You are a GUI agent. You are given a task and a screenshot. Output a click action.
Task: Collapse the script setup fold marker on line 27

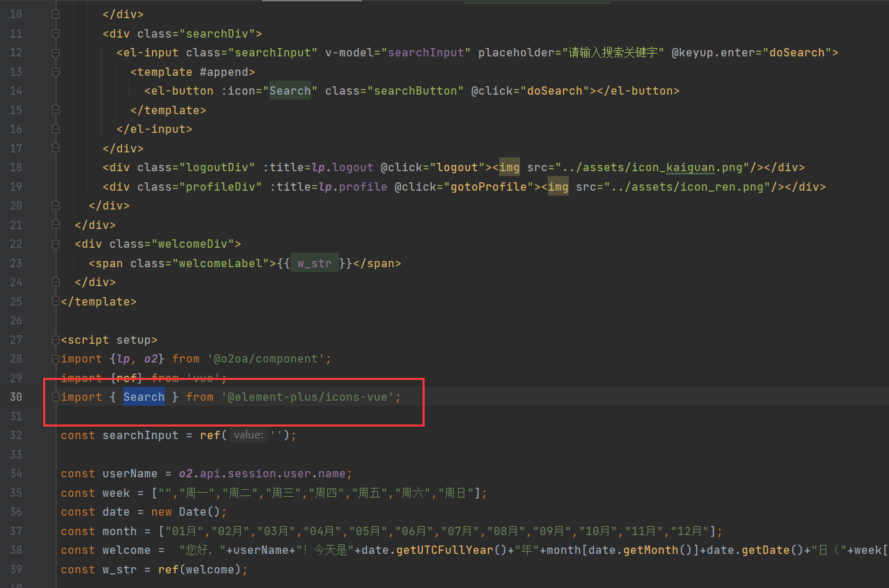(x=56, y=340)
